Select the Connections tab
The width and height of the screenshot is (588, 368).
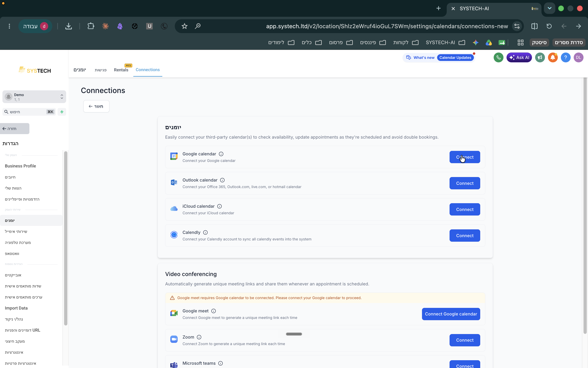pos(147,70)
